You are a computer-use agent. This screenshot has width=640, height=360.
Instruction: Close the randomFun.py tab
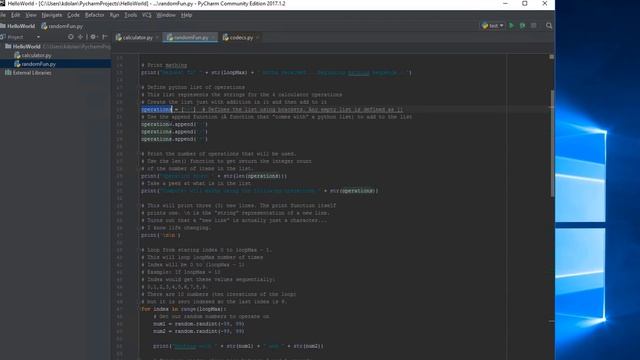(x=213, y=38)
